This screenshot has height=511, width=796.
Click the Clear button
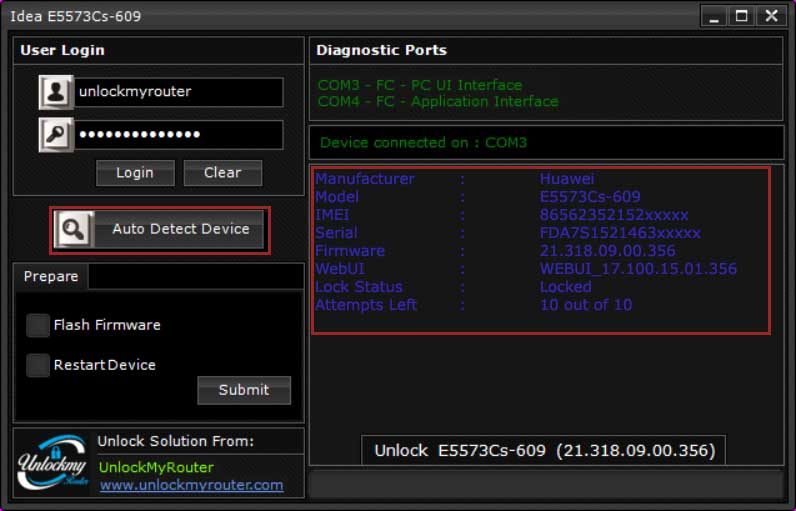(x=223, y=173)
